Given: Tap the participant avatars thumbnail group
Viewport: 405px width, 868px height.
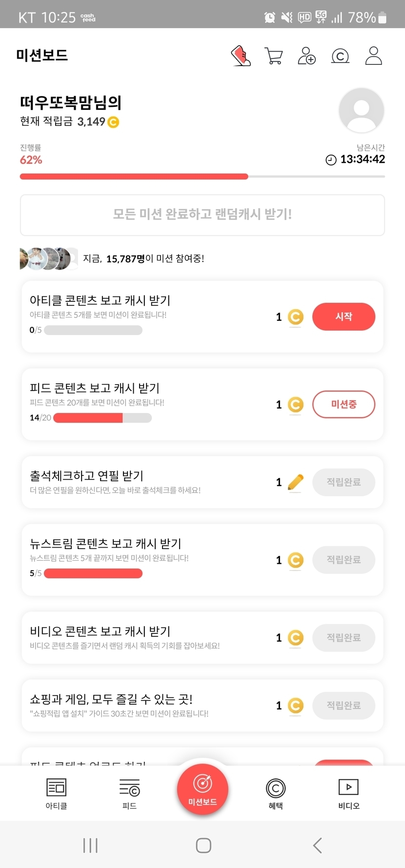Looking at the screenshot, I should point(48,258).
